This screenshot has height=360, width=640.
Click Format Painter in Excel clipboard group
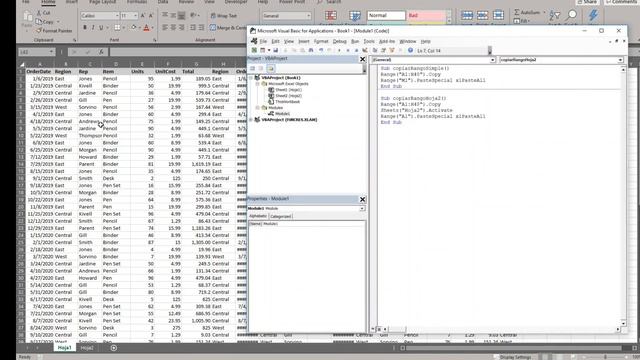54,31
